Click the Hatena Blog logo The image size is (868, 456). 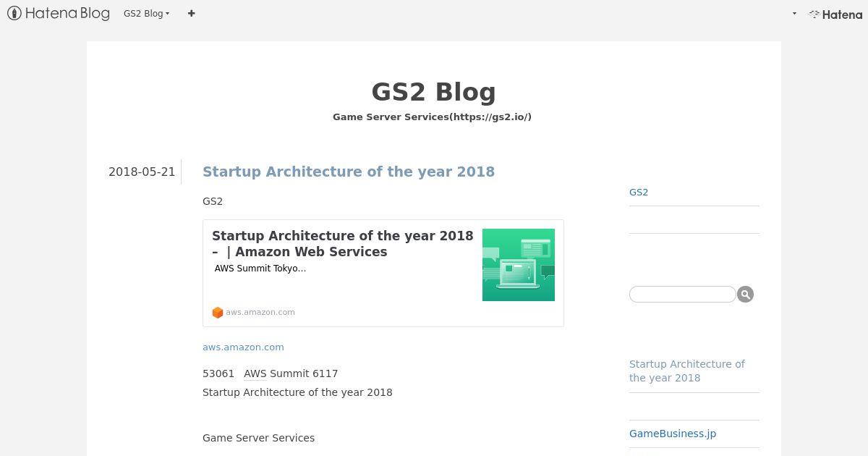59,13
